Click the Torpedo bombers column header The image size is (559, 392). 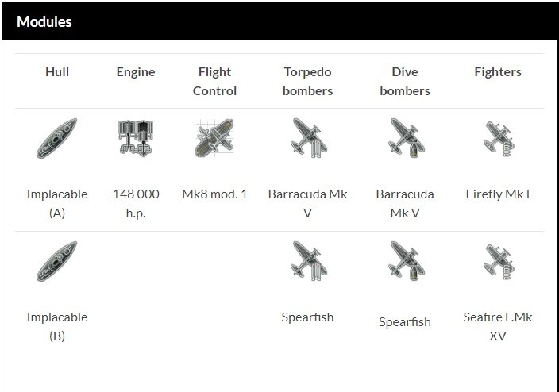(307, 81)
